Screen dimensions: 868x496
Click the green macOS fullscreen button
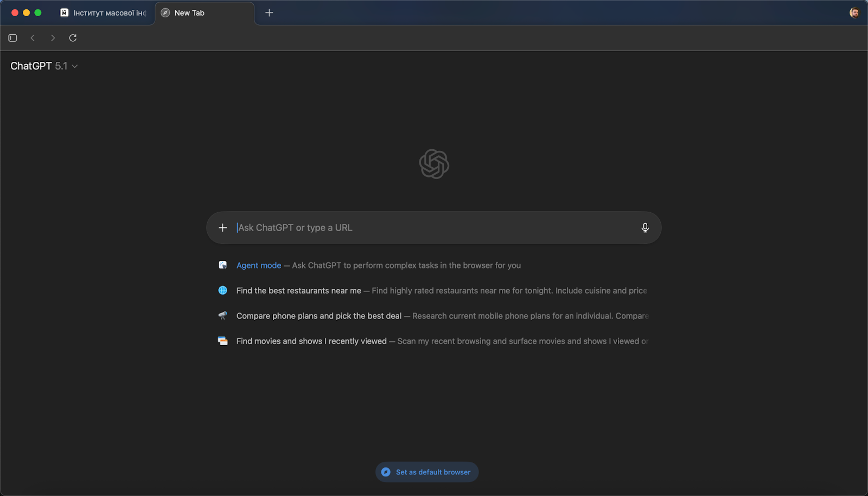pos(38,13)
